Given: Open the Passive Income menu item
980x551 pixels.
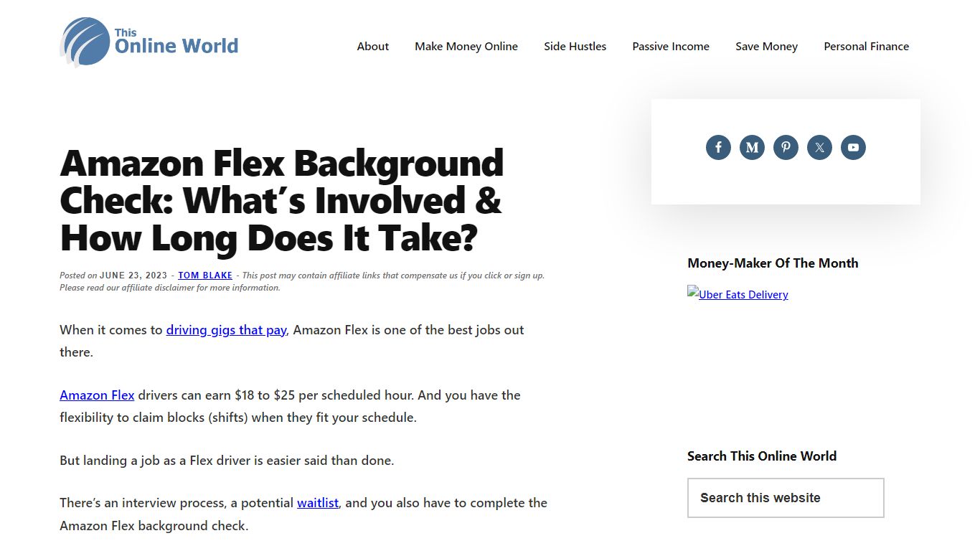Looking at the screenshot, I should [671, 46].
